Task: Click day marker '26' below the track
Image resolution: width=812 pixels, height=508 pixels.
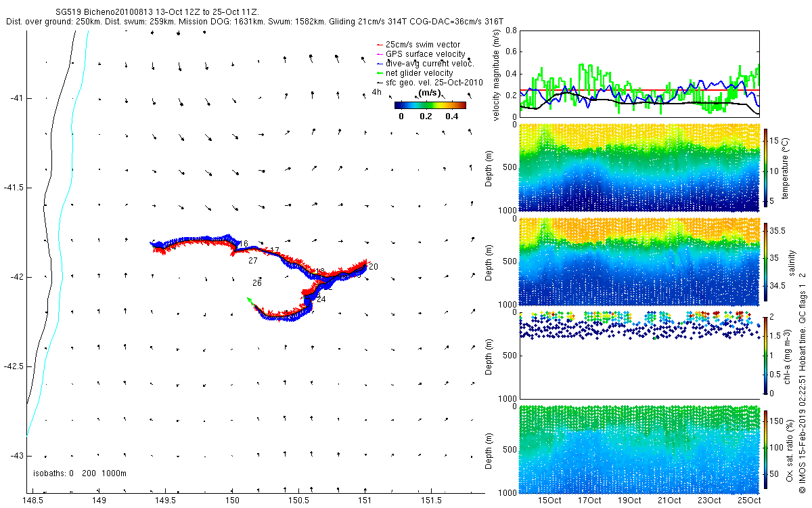Action: [x=257, y=282]
